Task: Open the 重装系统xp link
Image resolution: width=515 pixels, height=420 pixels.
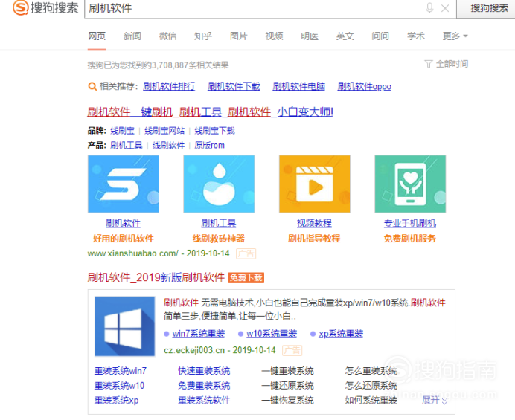Action: point(117,401)
